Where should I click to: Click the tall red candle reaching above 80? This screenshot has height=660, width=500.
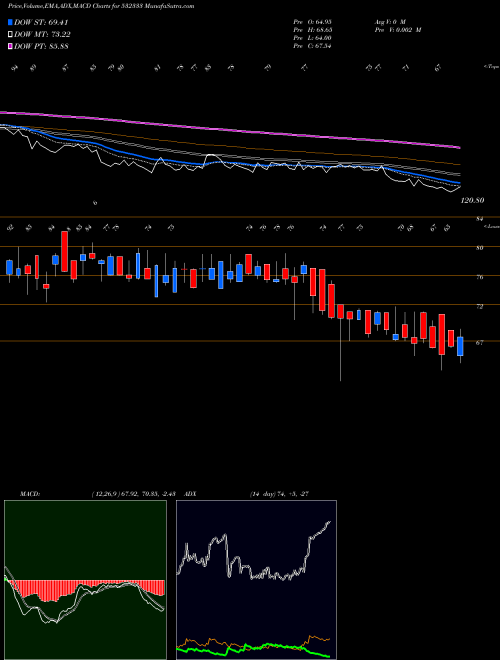coord(64,251)
